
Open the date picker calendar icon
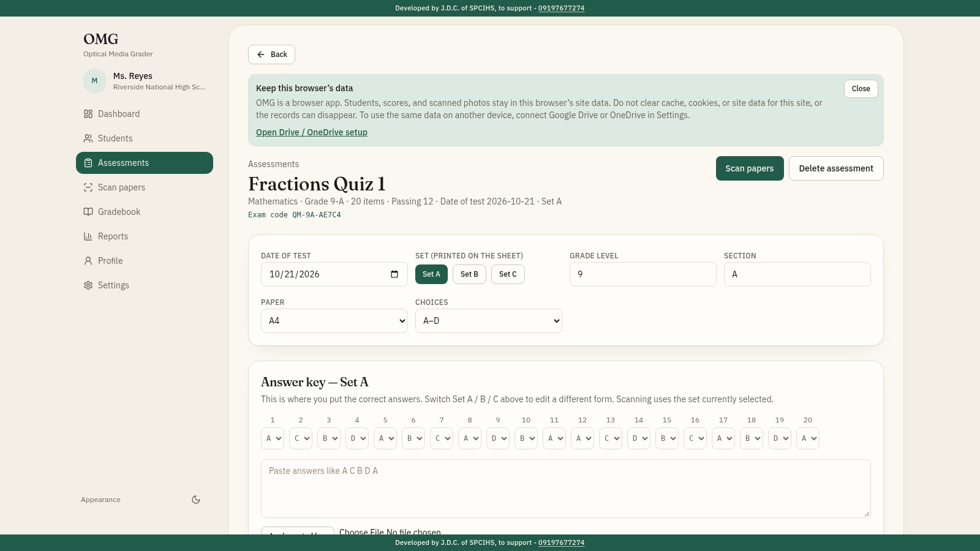[x=394, y=274]
